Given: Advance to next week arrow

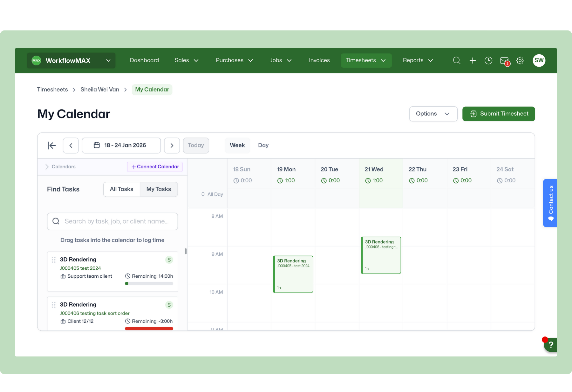Looking at the screenshot, I should [x=172, y=145].
